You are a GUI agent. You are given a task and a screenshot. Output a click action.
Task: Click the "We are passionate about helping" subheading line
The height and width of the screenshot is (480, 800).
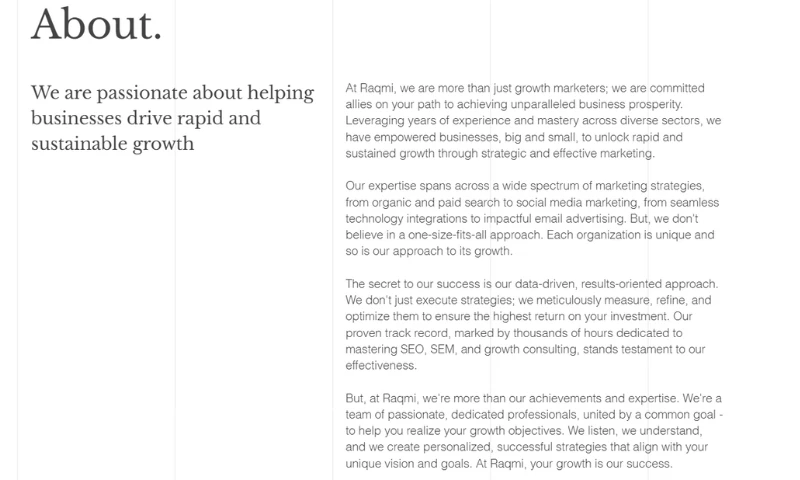[173, 93]
